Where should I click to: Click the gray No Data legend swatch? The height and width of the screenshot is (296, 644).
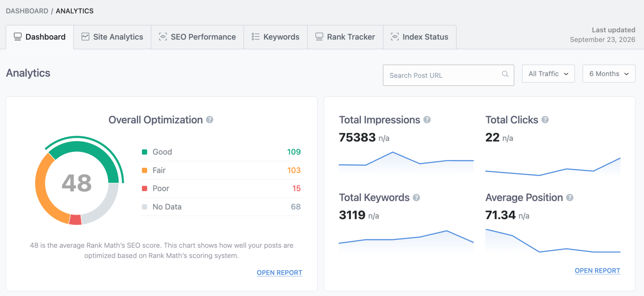[144, 207]
